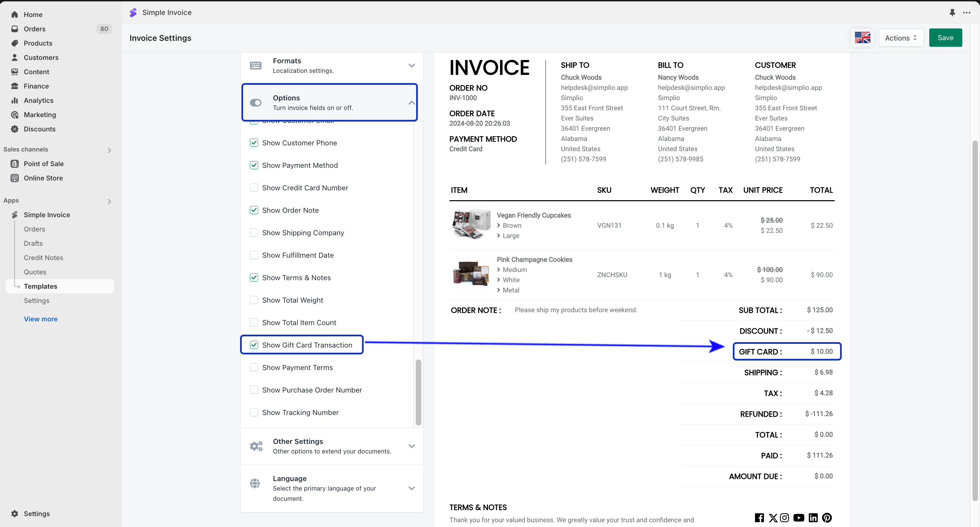The image size is (980, 527).
Task: Enable Show Credit Card Number checkbox
Action: click(x=254, y=188)
